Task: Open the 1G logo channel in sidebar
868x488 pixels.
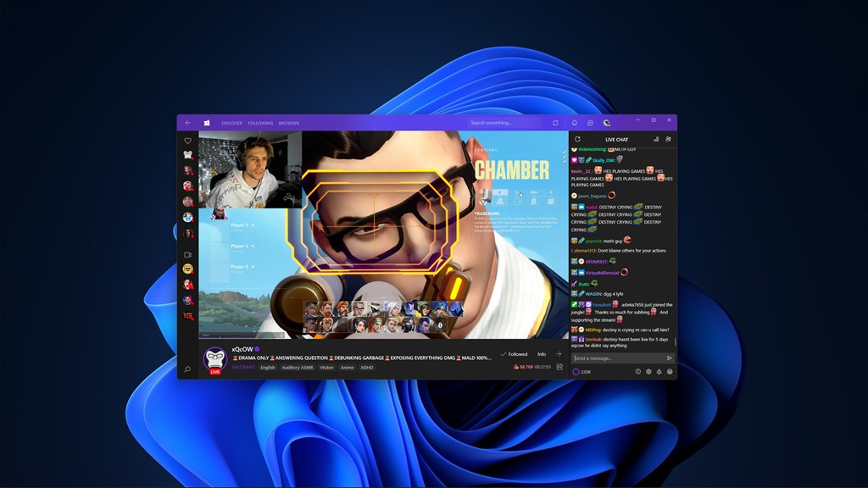Action: (x=188, y=316)
